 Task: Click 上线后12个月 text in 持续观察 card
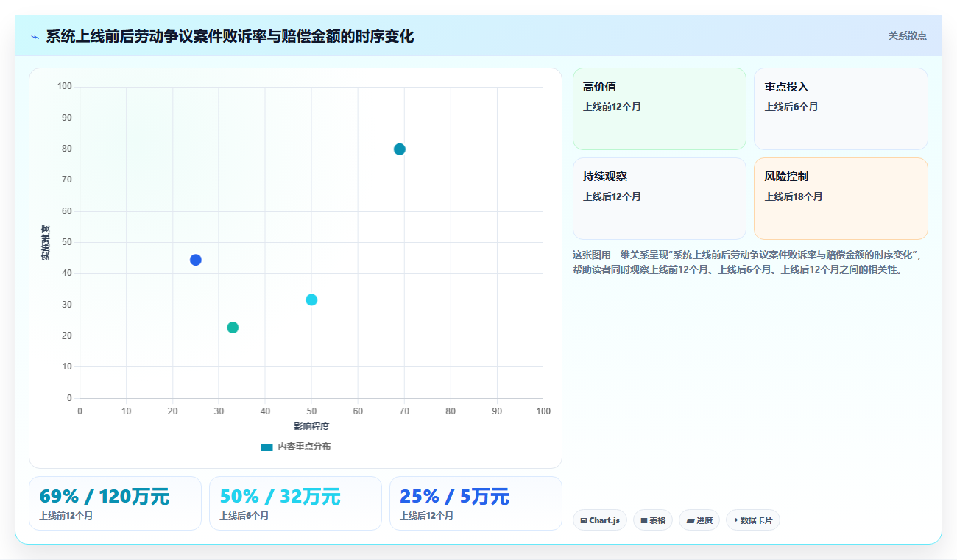click(612, 196)
